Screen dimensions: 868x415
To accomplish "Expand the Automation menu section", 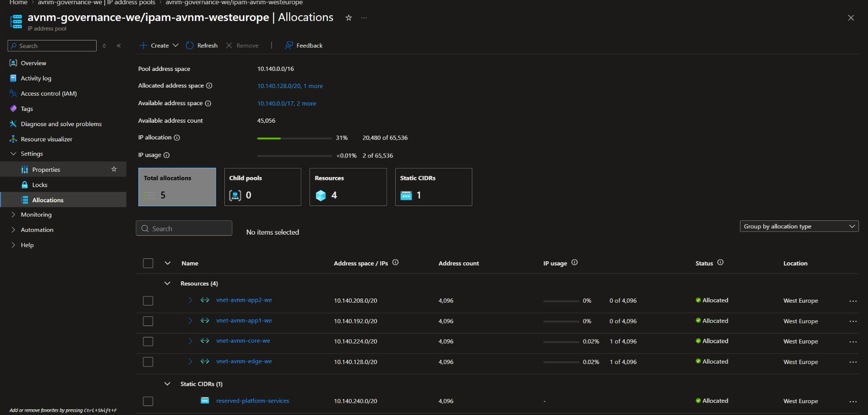I will [x=13, y=230].
